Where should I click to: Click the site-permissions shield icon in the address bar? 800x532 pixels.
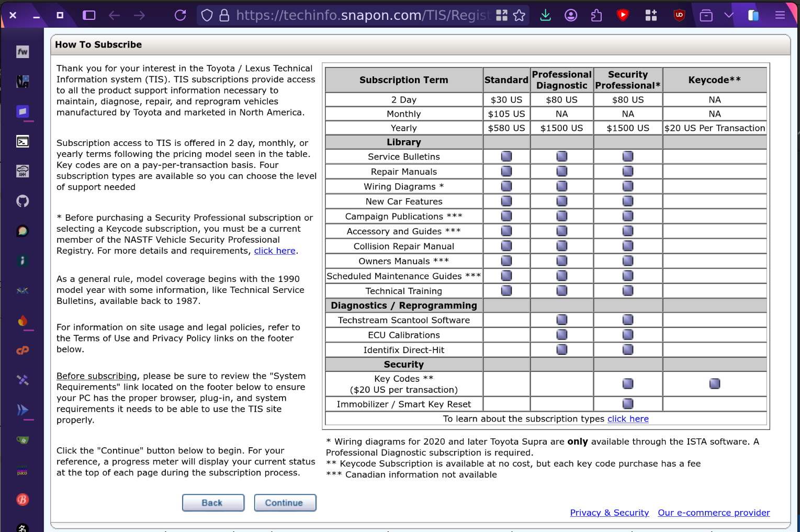207,15
